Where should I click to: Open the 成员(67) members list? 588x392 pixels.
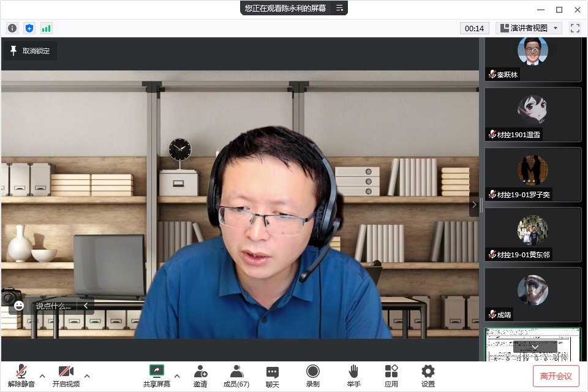point(236,375)
